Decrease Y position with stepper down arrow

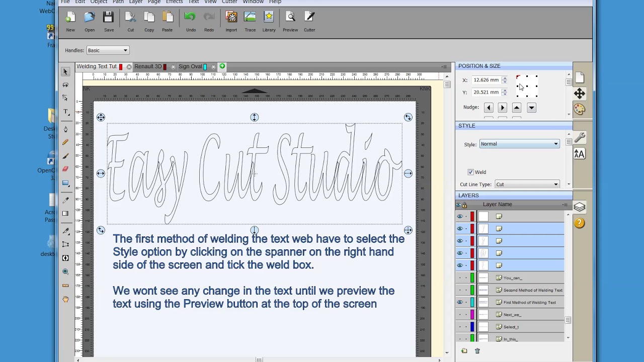point(504,94)
